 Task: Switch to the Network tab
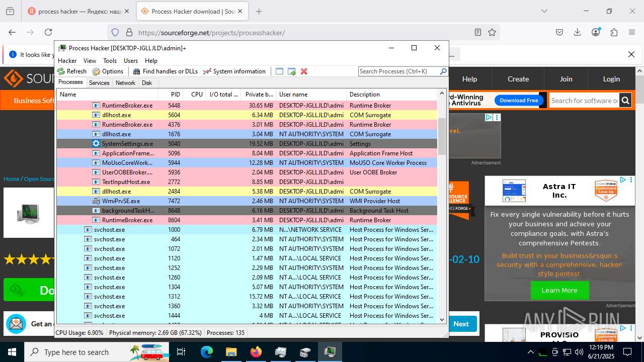click(125, 83)
